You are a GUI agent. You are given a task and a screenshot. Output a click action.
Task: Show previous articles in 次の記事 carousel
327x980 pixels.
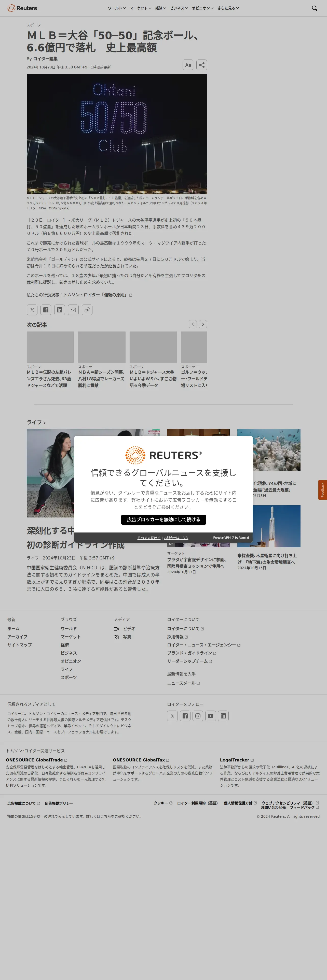(193, 324)
